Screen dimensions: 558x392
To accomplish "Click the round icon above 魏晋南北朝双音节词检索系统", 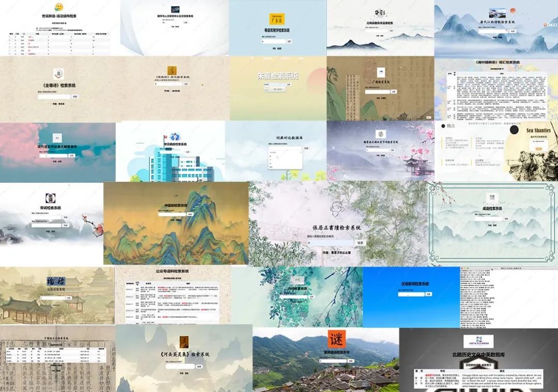I will [381, 134].
